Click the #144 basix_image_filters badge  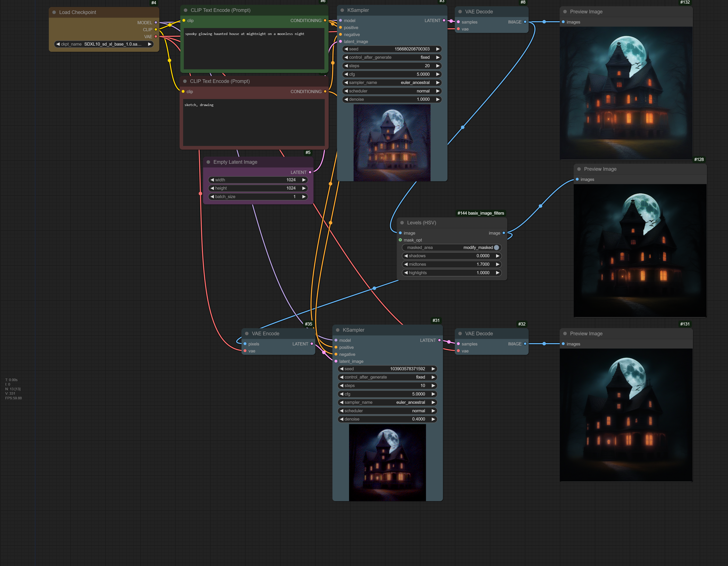[x=481, y=213]
